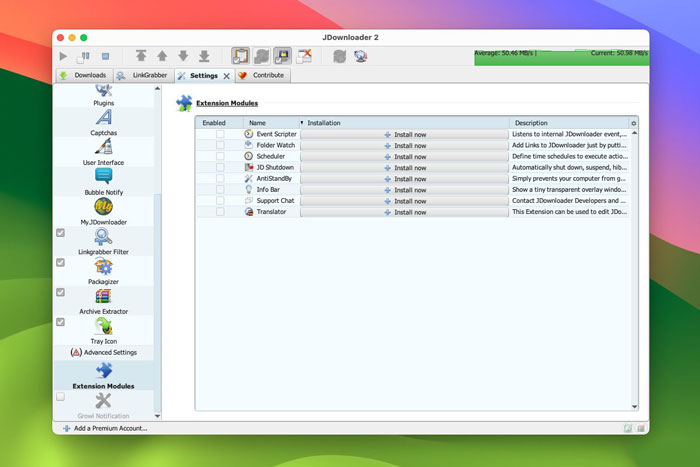The height and width of the screenshot is (467, 700).
Task: Move selection up with the up-arrow icon
Action: 162,56
